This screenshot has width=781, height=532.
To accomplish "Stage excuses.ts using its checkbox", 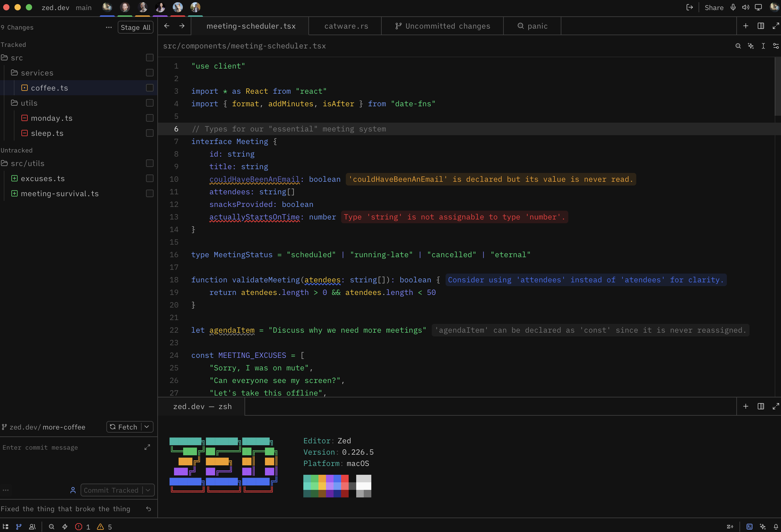I will tap(149, 178).
